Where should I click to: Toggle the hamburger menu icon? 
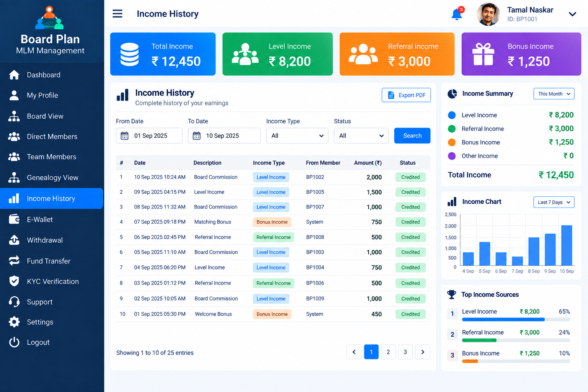pos(118,14)
